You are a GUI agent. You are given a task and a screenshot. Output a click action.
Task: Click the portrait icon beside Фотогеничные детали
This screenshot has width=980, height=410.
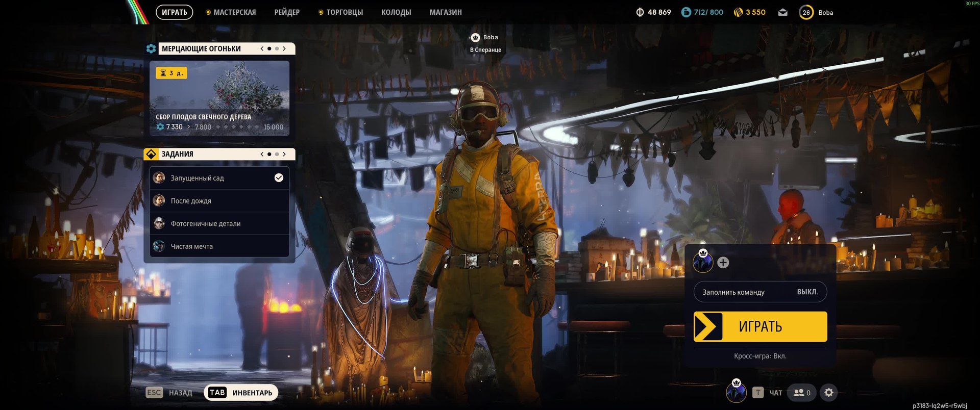[159, 223]
